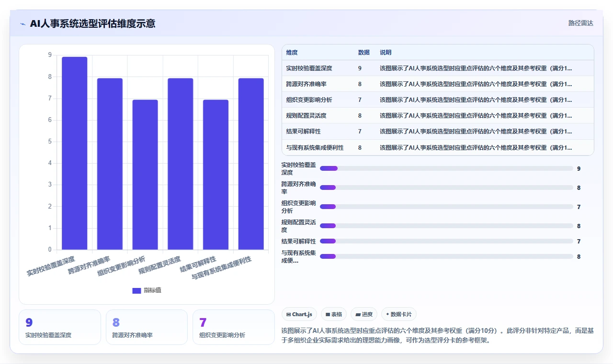Click the 说明 column header

(386, 53)
